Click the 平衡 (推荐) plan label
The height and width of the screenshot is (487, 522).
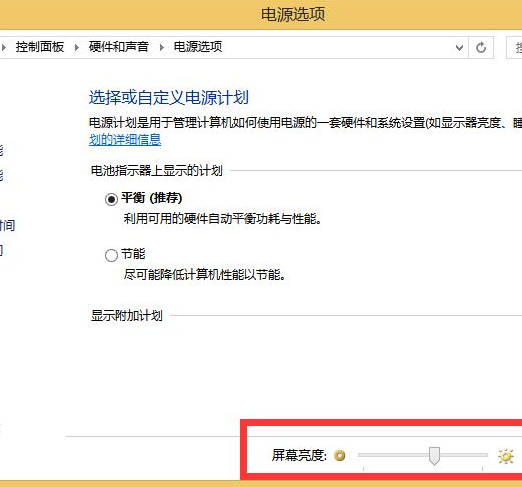click(152, 198)
